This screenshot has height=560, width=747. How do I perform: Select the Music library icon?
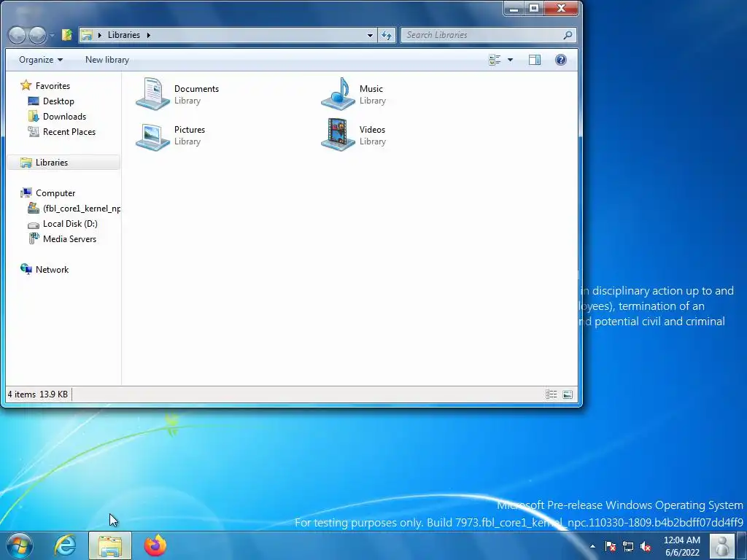point(338,94)
